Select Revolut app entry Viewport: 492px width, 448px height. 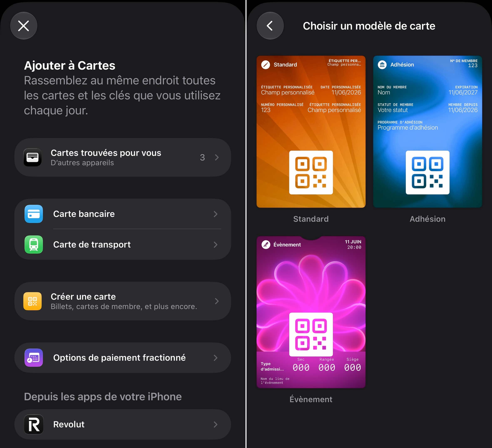(x=123, y=424)
